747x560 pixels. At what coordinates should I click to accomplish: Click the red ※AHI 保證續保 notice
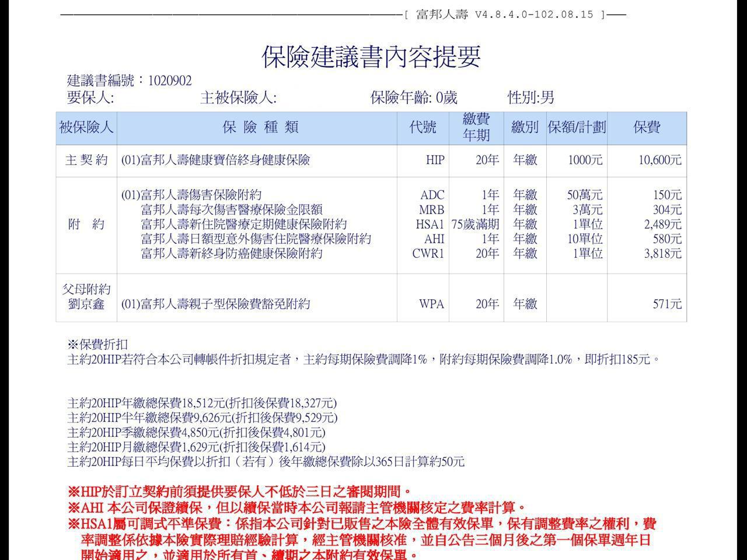[x=297, y=508]
